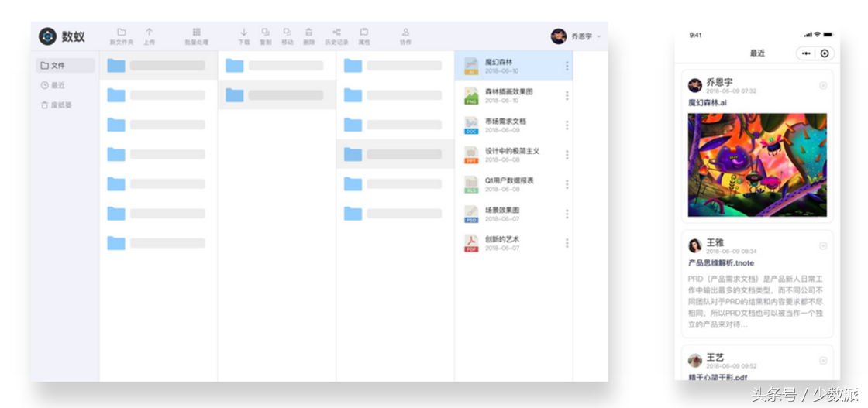Viewport: 868px width, 408px height.
Task: Dismiss 王艺's card with its close icon
Action: tap(823, 361)
